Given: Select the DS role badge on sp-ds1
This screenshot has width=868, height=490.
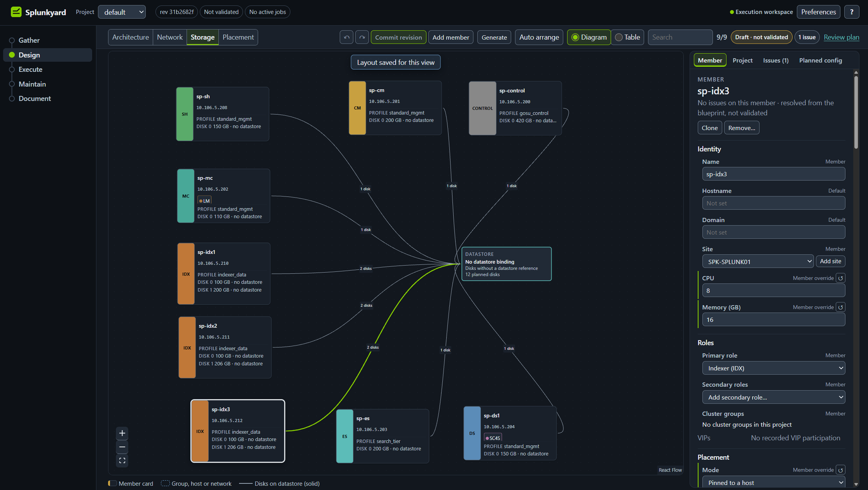Looking at the screenshot, I should pos(472,433).
